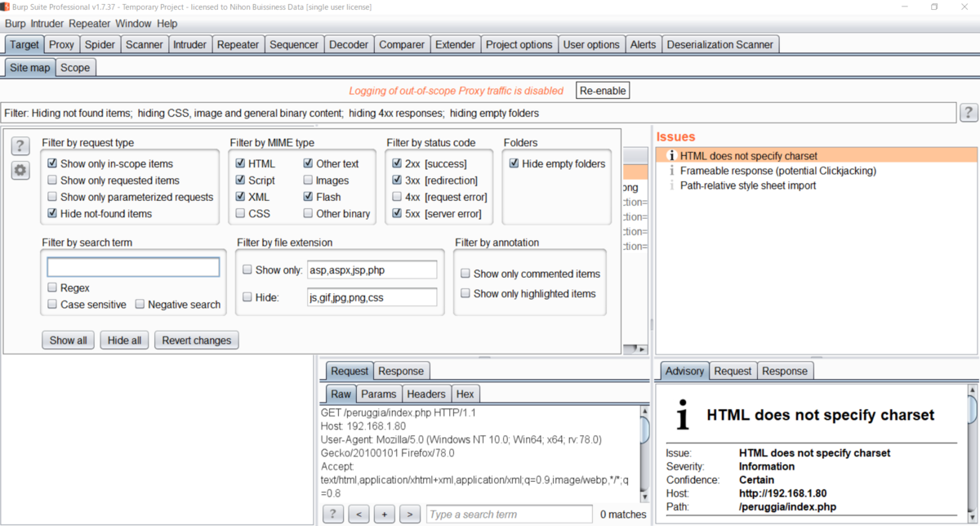The height and width of the screenshot is (526, 980).
Task: Open the Window menu
Action: [x=133, y=24]
